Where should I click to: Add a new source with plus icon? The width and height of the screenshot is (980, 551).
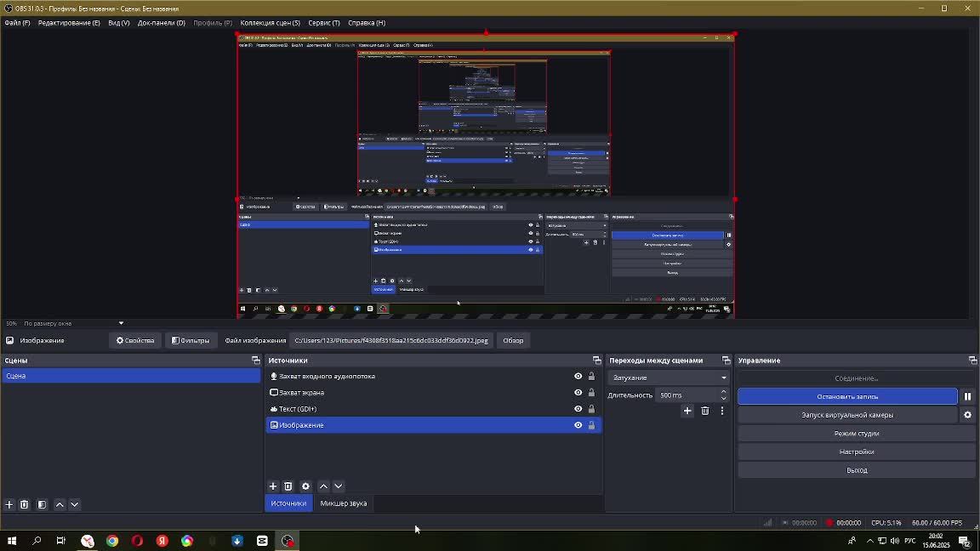point(273,486)
